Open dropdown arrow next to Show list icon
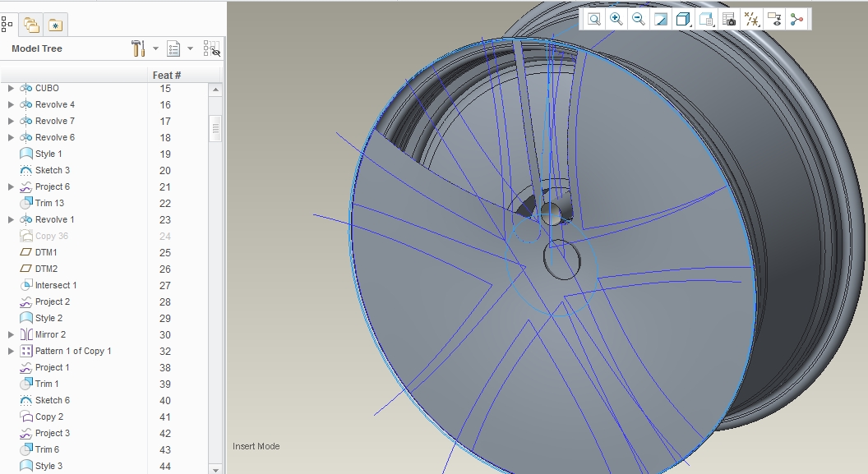868x474 pixels. 190,48
